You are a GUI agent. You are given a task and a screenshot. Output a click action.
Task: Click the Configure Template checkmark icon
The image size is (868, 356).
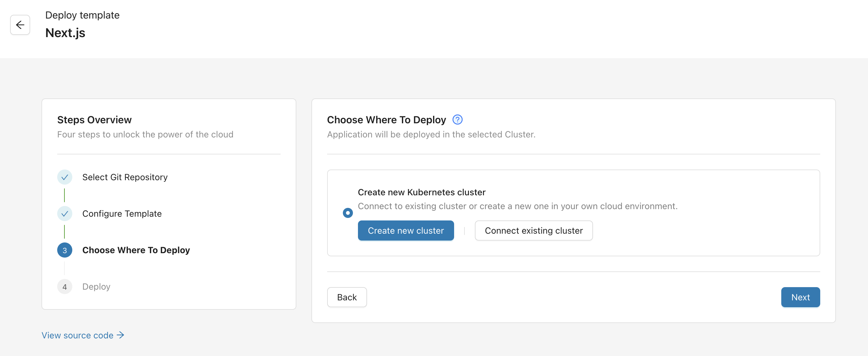tap(65, 214)
